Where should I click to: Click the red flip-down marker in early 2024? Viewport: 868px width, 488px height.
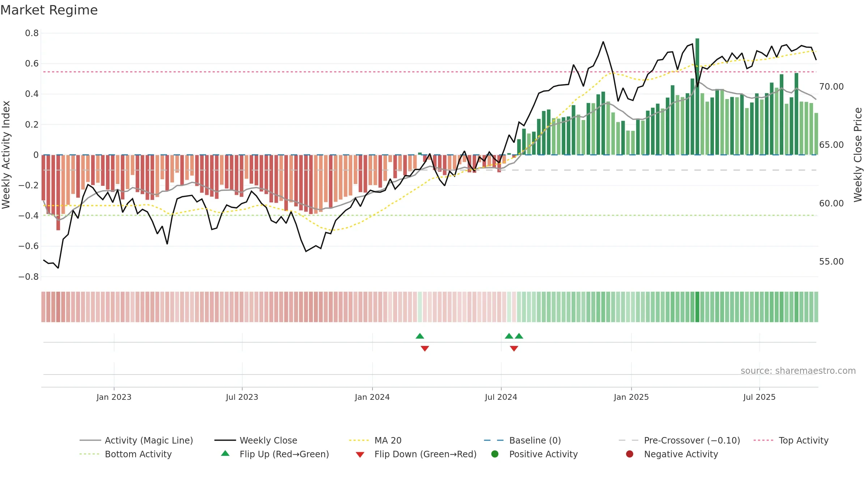425,348
